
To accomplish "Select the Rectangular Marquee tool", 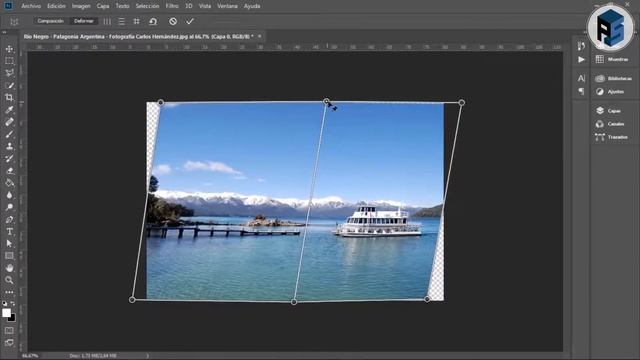I will click(x=9, y=61).
